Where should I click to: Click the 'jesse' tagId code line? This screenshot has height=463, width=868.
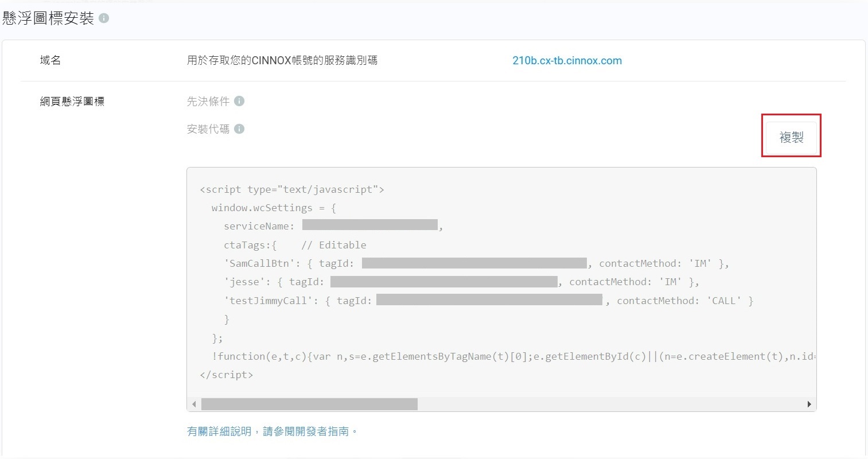(x=461, y=282)
